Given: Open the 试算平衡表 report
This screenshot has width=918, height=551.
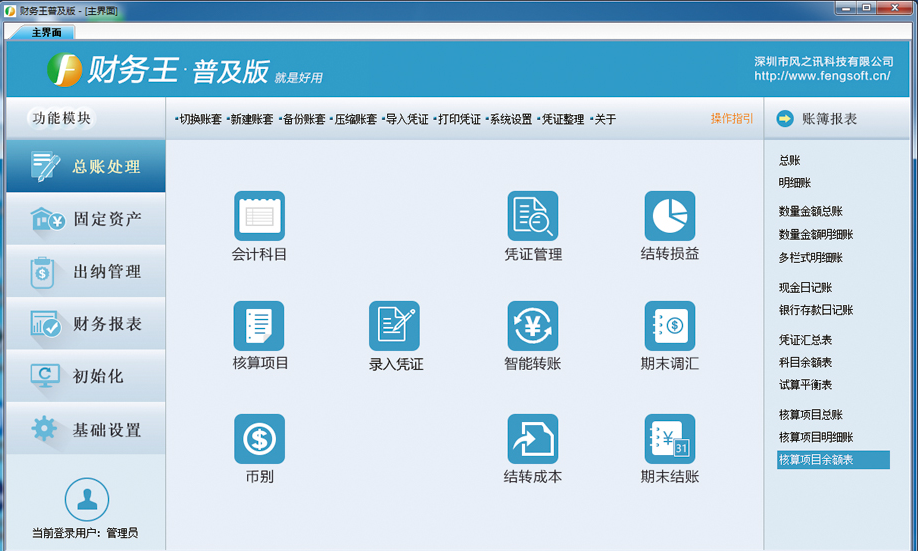Looking at the screenshot, I should point(805,385).
